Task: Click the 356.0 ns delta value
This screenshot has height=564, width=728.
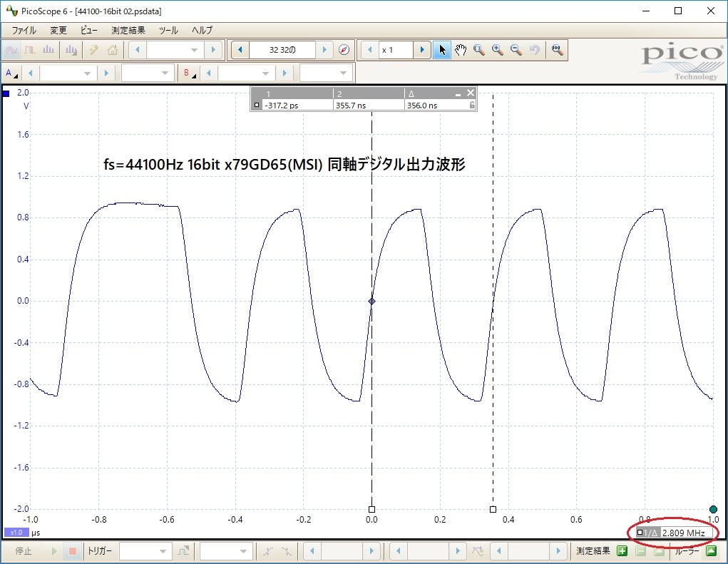Action: point(422,106)
